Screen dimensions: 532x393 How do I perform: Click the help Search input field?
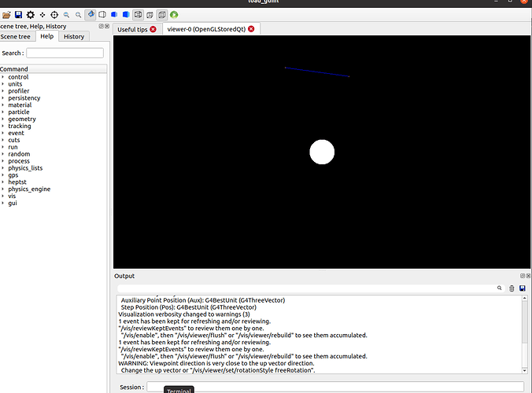(x=65, y=53)
